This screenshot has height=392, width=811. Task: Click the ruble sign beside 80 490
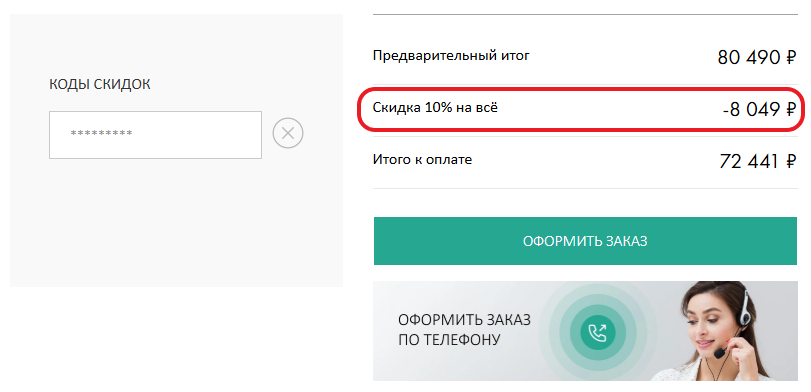[791, 57]
